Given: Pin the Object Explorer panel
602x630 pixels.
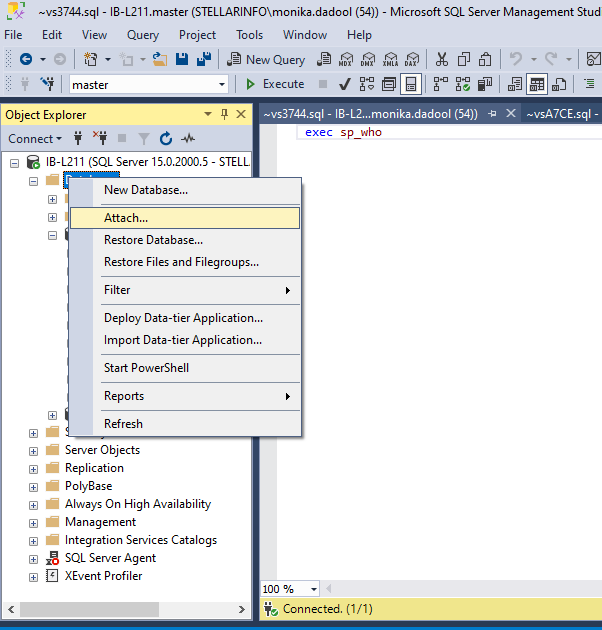Looking at the screenshot, I should pyautogui.click(x=225, y=115).
